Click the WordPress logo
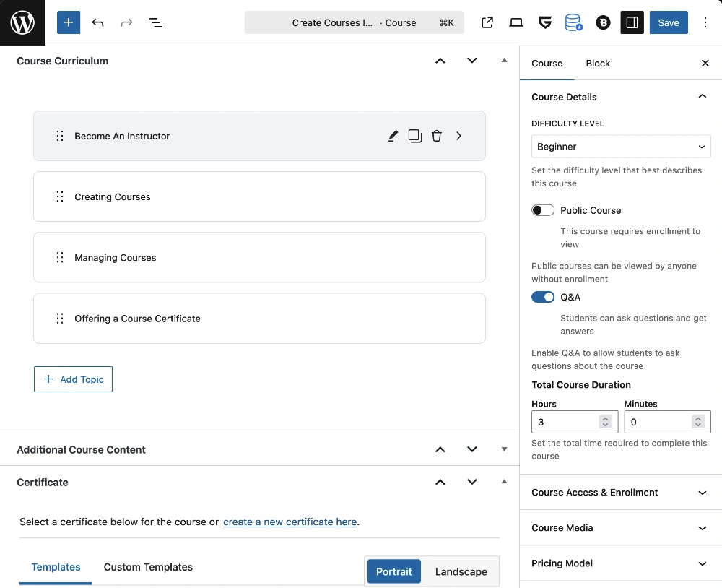722x588 pixels. click(x=22, y=23)
